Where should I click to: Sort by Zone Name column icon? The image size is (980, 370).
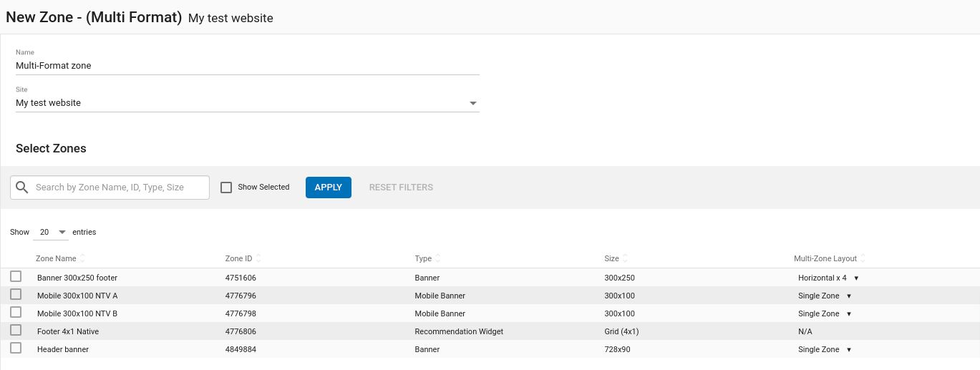pos(82,258)
